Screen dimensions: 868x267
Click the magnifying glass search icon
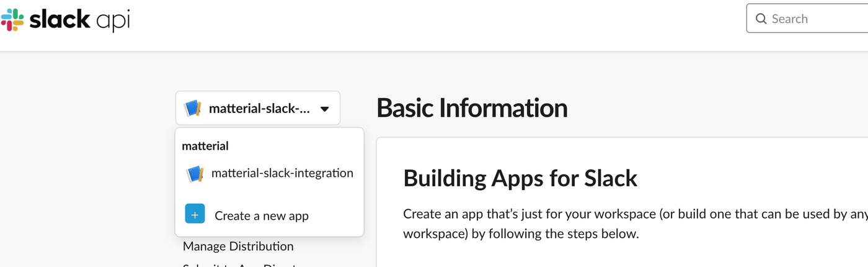[x=761, y=19]
